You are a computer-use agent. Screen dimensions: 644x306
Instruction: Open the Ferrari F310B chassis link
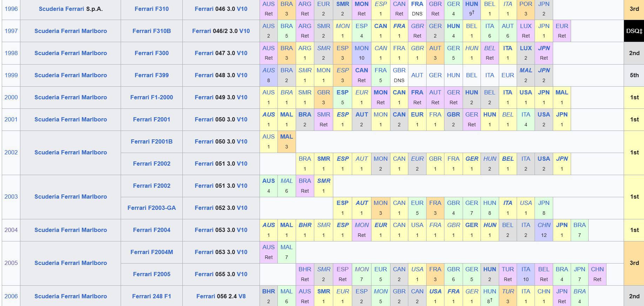pyautogui.click(x=152, y=31)
